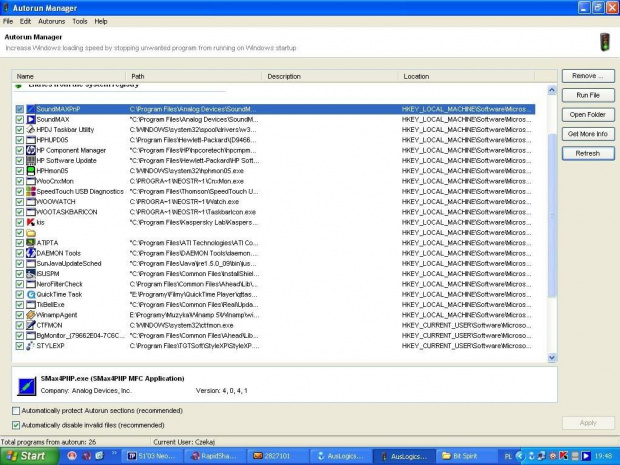
Task: Click the vertical scrollbar thumb
Action: tap(552, 215)
